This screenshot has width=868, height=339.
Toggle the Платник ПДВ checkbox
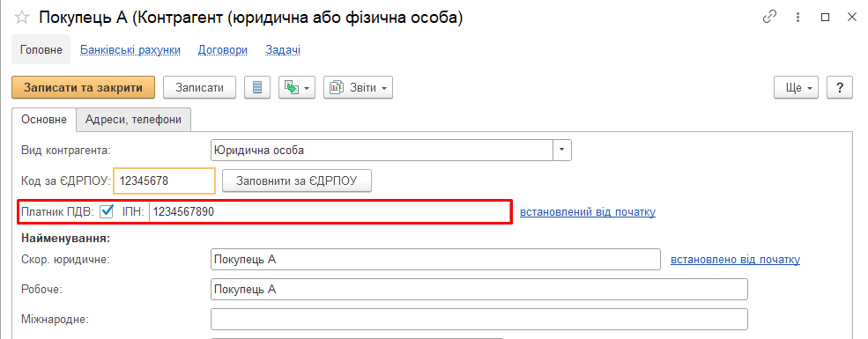(x=107, y=211)
